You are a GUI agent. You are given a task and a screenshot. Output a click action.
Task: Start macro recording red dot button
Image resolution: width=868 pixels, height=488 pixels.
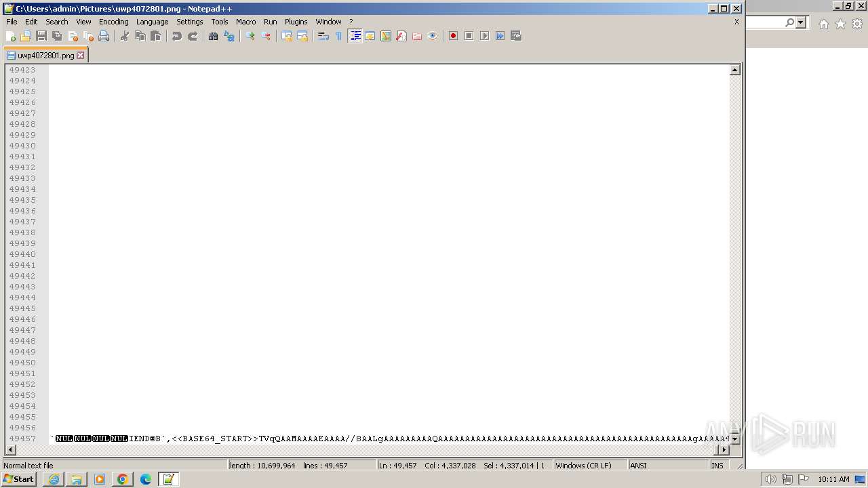click(453, 36)
